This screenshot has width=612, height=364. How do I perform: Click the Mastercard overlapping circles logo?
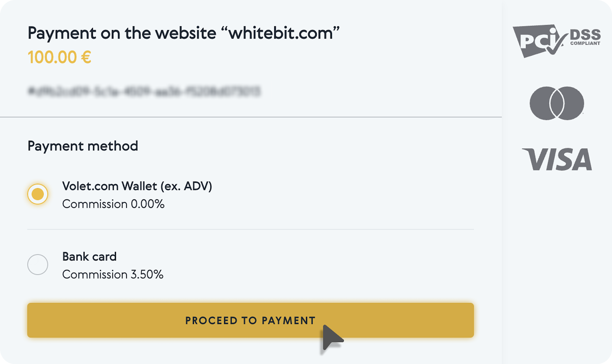(557, 103)
